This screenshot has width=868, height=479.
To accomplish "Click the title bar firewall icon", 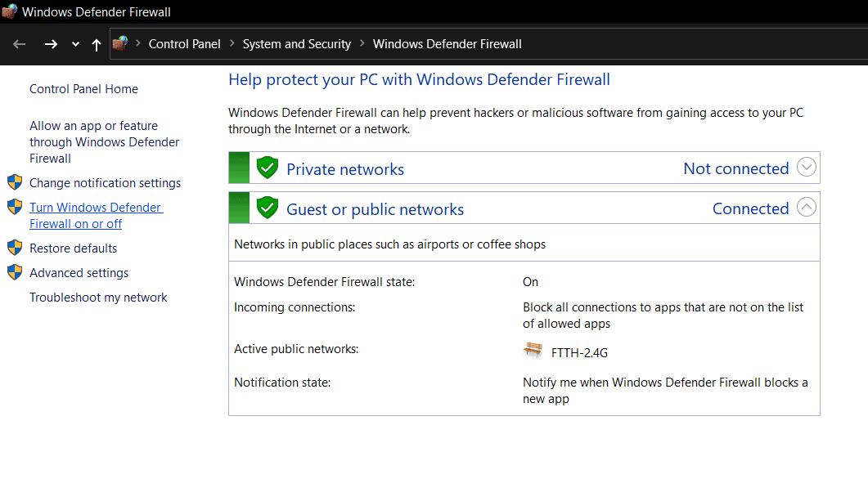I will [10, 11].
